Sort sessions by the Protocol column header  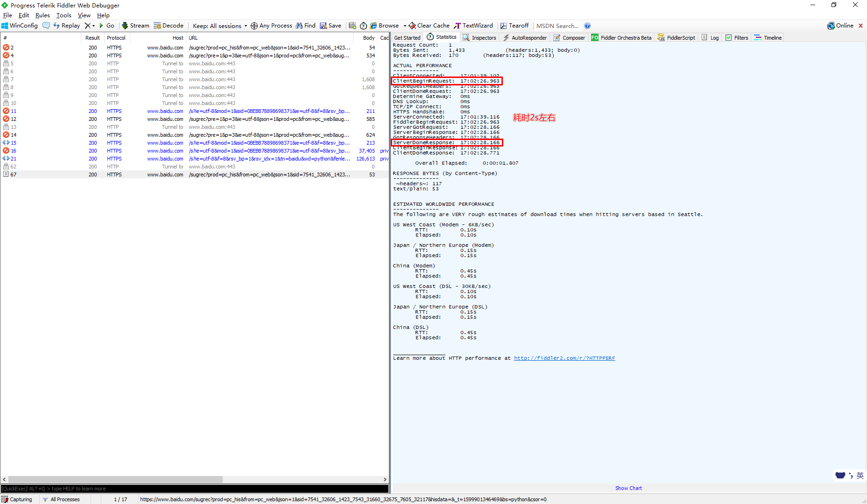pos(116,38)
